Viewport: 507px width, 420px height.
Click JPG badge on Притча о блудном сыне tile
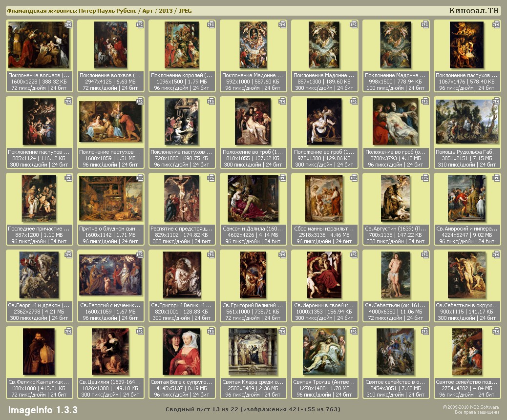click(139, 178)
